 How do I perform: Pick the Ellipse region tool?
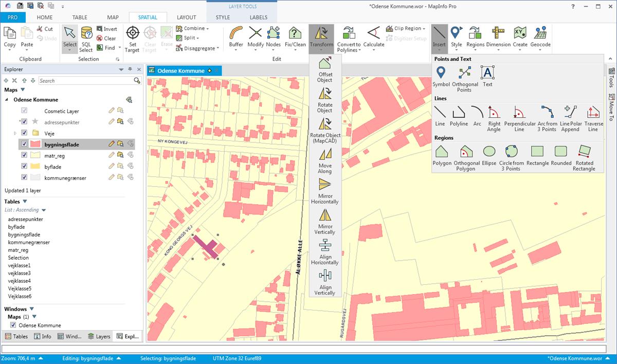pos(489,155)
